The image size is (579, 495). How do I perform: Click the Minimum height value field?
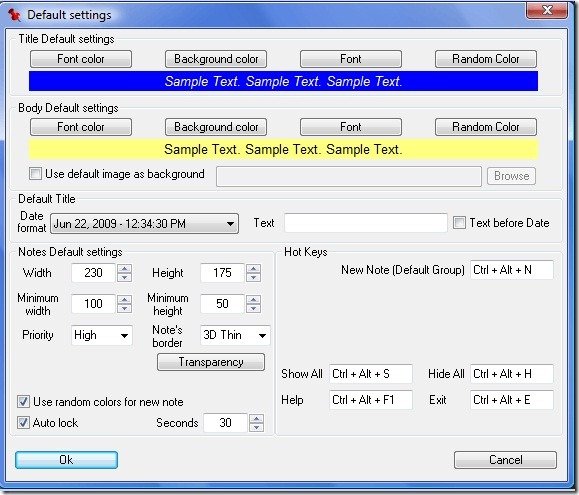[x=222, y=304]
